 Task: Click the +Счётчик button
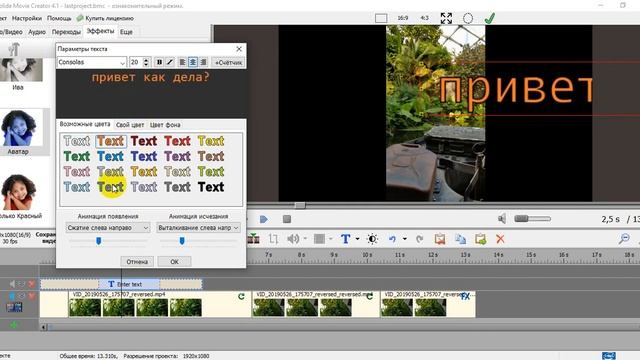(229, 62)
